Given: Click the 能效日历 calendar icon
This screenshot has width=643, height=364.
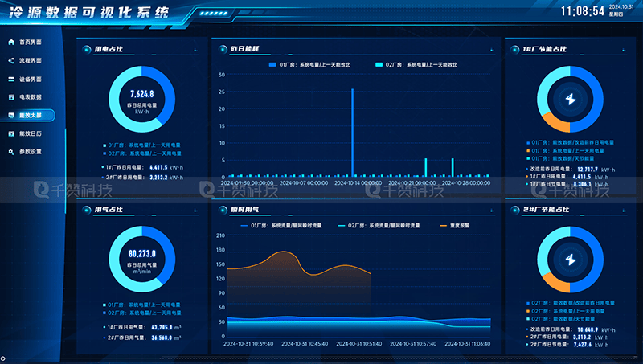Looking at the screenshot, I should tap(11, 133).
